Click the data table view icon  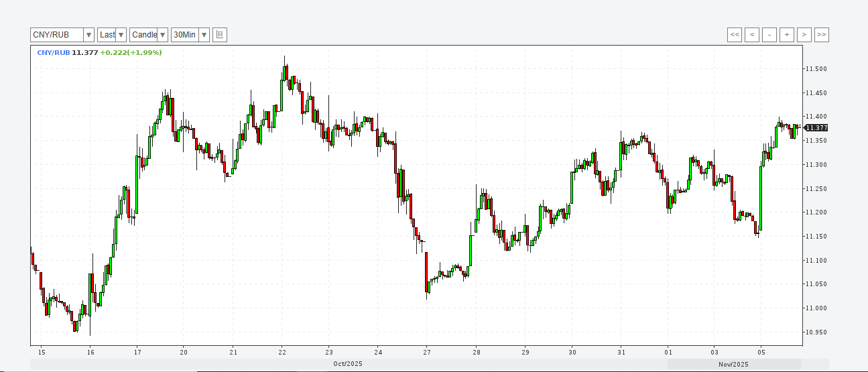220,35
